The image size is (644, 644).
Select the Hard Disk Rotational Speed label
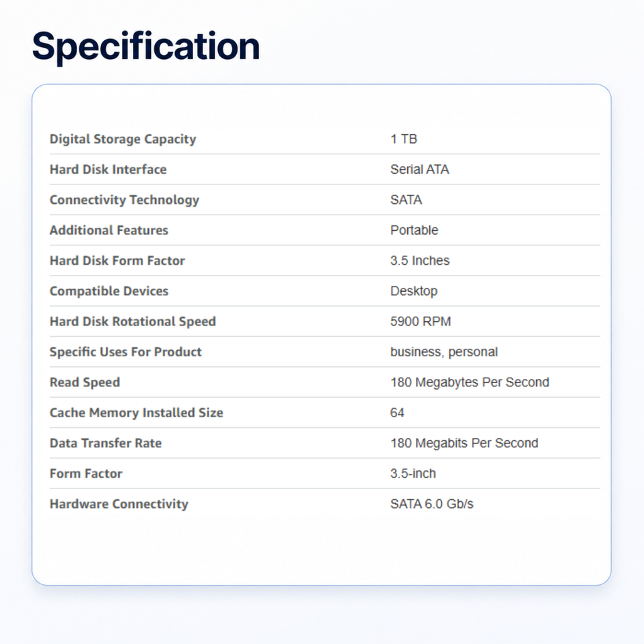133,321
